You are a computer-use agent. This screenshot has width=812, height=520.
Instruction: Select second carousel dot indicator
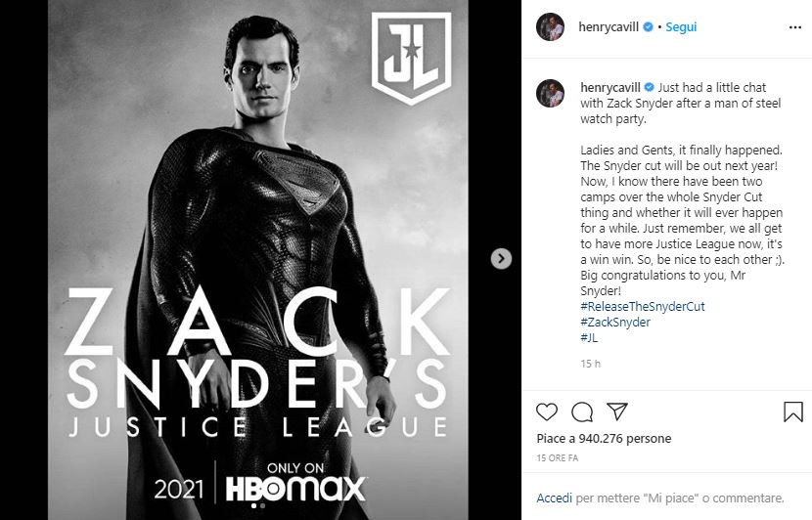tap(262, 505)
